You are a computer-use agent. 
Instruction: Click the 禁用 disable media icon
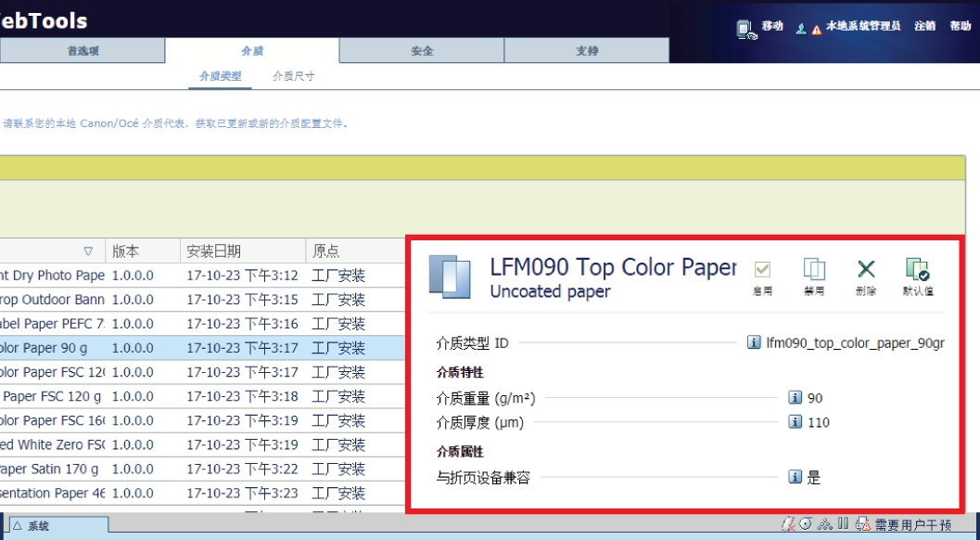pos(814,269)
